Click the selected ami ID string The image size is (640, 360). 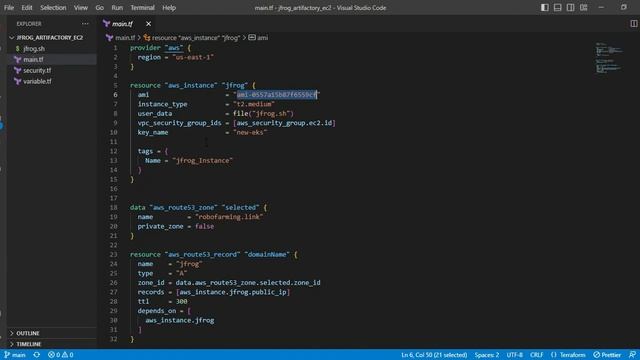coord(277,95)
